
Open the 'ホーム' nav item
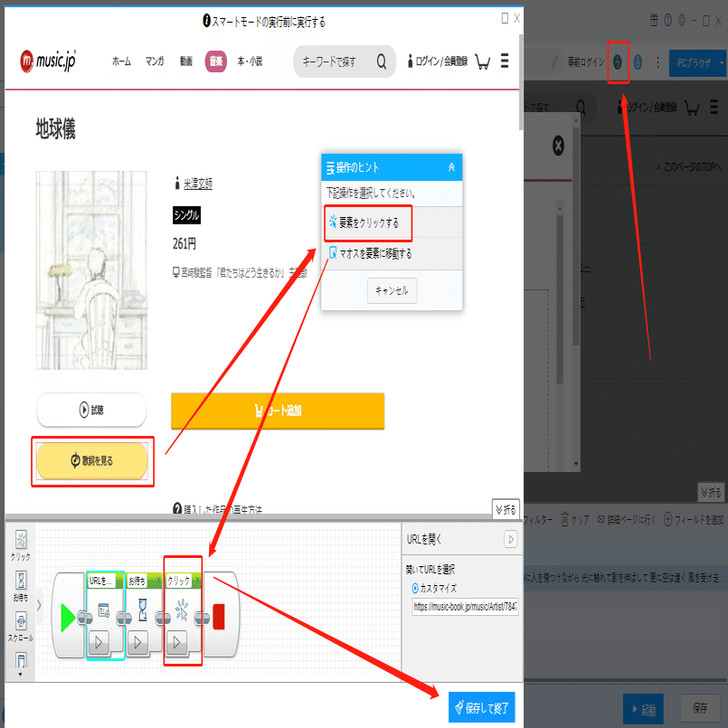click(122, 61)
